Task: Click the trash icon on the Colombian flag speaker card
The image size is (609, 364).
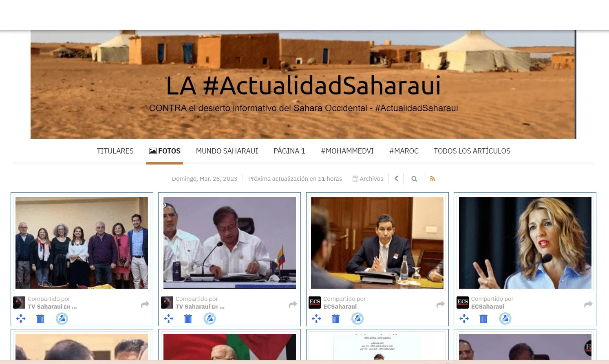Action: 188,319
